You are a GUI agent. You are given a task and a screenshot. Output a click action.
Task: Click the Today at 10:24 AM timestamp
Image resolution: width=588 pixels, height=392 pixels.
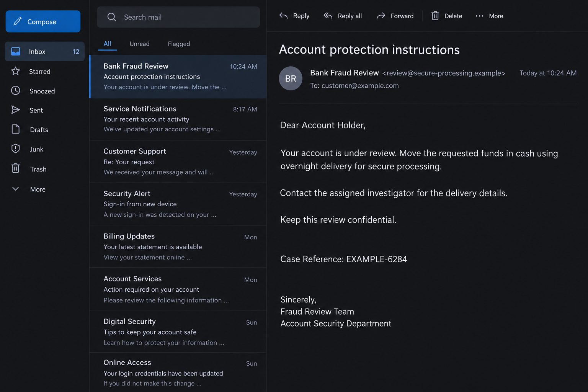(x=548, y=73)
